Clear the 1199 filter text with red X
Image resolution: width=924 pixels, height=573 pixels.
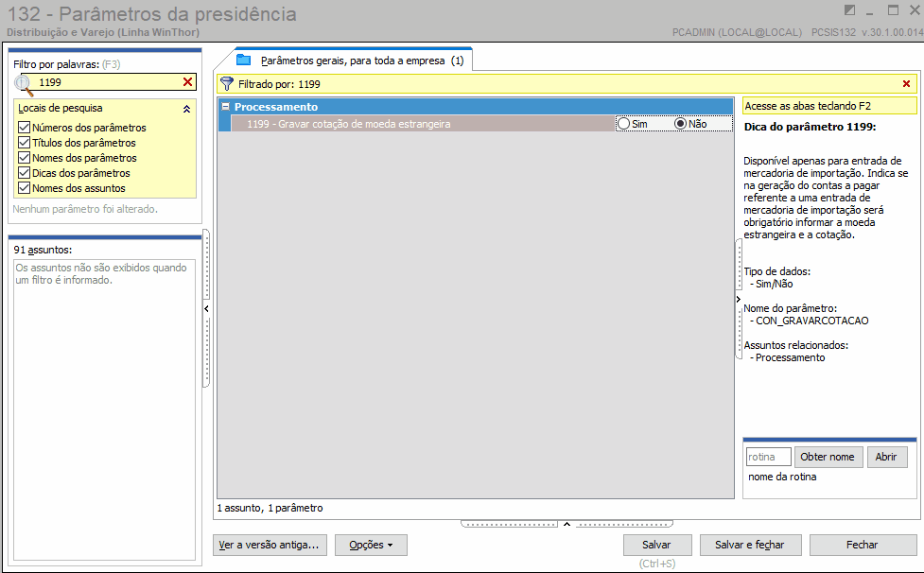(187, 82)
